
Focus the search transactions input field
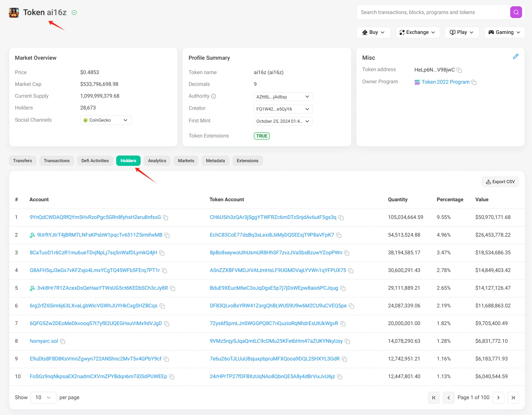432,12
